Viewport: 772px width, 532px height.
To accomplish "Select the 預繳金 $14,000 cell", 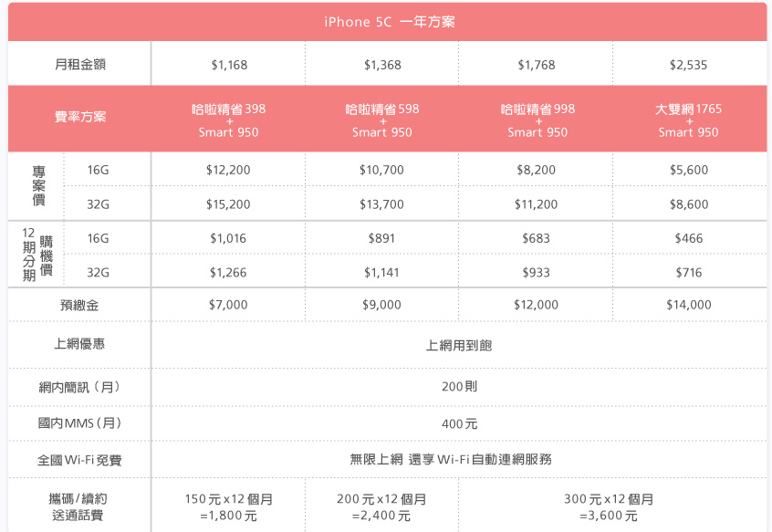I will point(689,305).
